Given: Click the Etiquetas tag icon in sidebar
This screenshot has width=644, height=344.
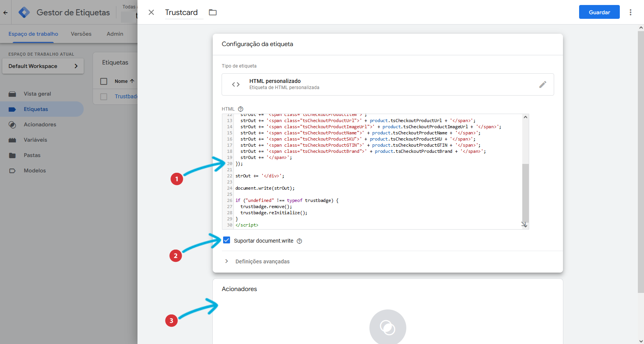Looking at the screenshot, I should [x=12, y=109].
